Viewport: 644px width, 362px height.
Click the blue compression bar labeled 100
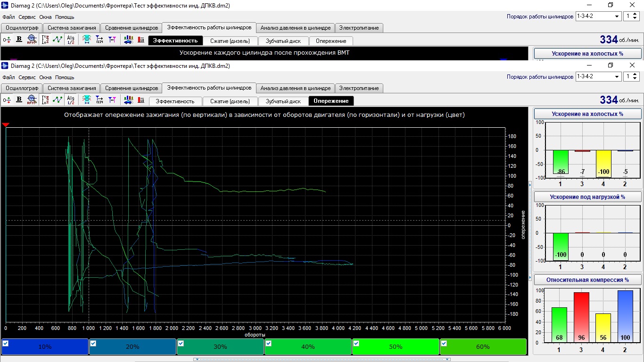[x=625, y=316]
